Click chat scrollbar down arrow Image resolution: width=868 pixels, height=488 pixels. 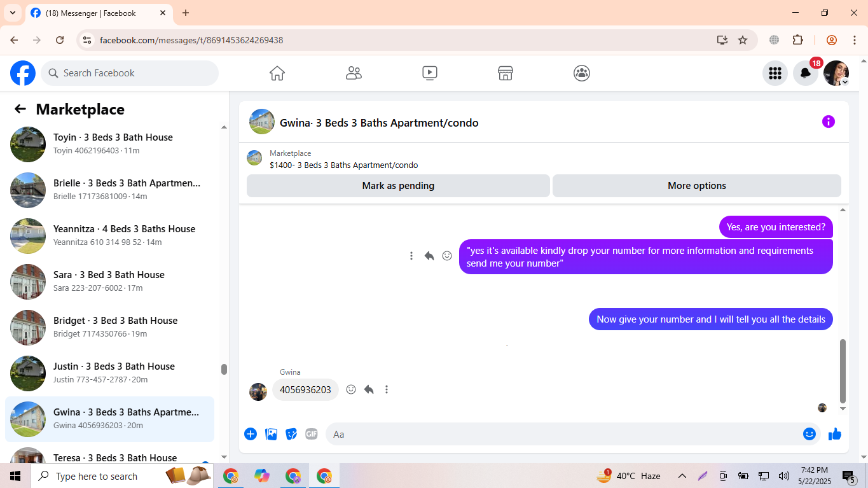pos(843,408)
